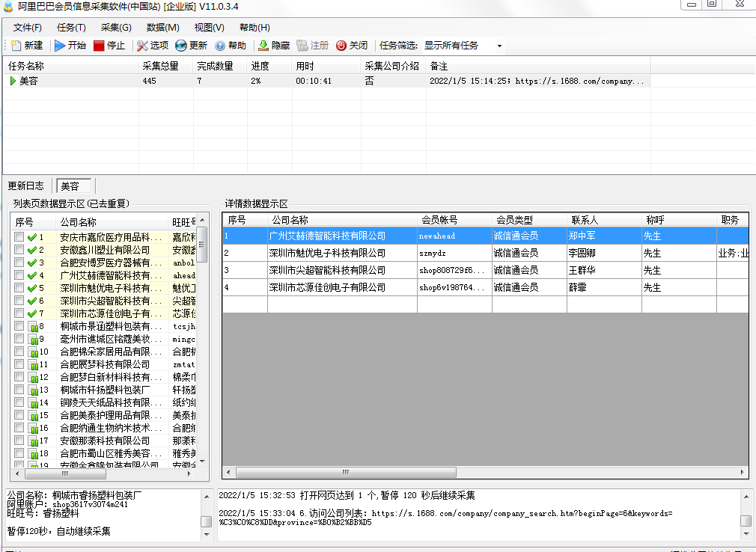Click green checkmark icon in row 4
The width and height of the screenshot is (756, 552).
(x=32, y=275)
